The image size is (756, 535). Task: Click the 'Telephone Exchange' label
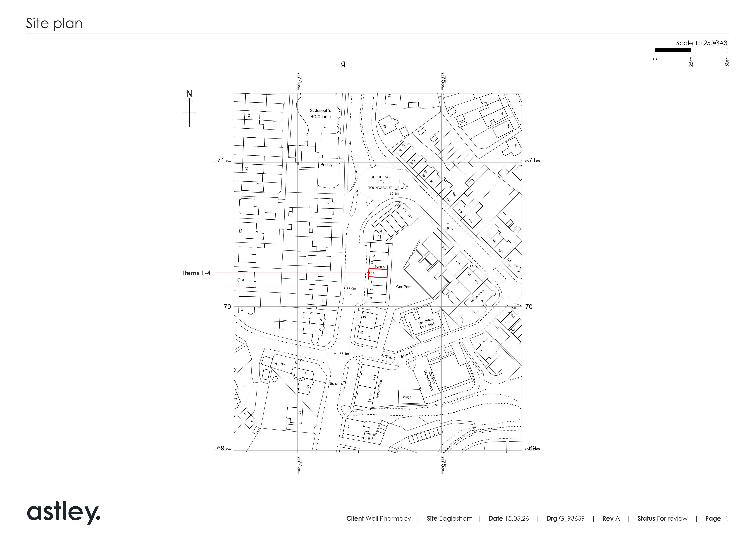426,323
